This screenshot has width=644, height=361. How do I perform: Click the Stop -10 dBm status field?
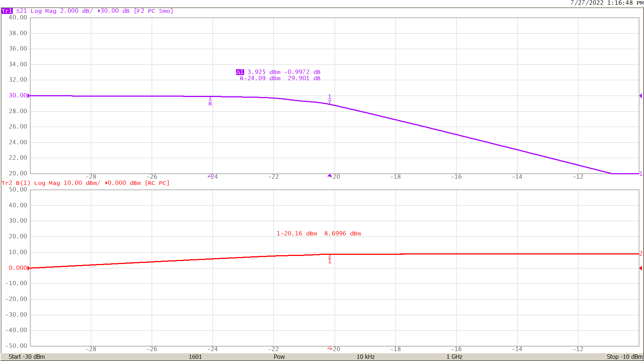pyautogui.click(x=624, y=357)
